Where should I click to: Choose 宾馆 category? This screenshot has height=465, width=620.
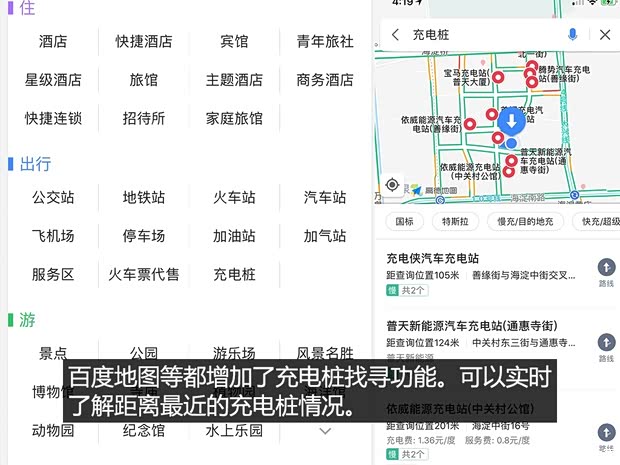point(234,41)
